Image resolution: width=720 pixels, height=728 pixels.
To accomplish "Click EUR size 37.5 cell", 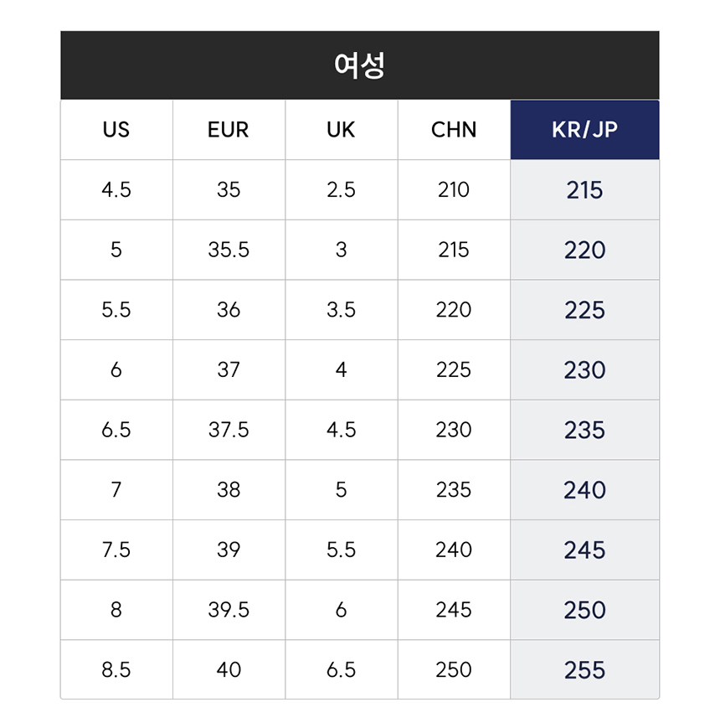I will coord(229,430).
